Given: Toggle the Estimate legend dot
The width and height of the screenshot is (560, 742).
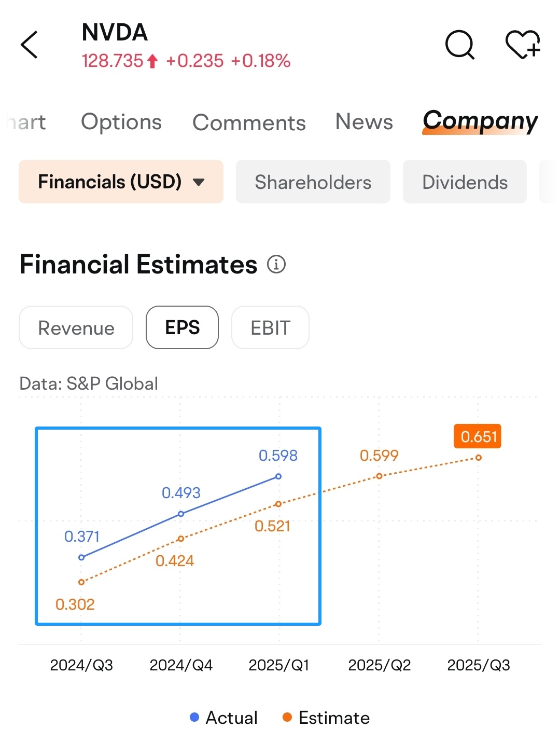Looking at the screenshot, I should pos(287,717).
